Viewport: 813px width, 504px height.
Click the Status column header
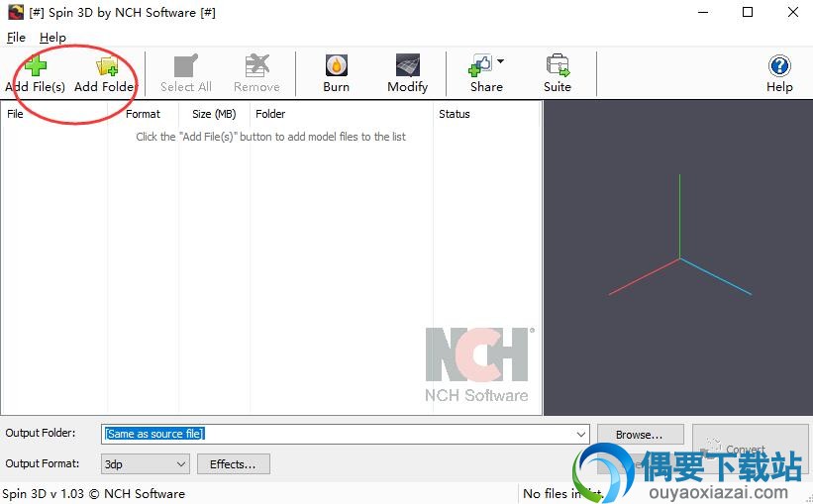coord(486,114)
